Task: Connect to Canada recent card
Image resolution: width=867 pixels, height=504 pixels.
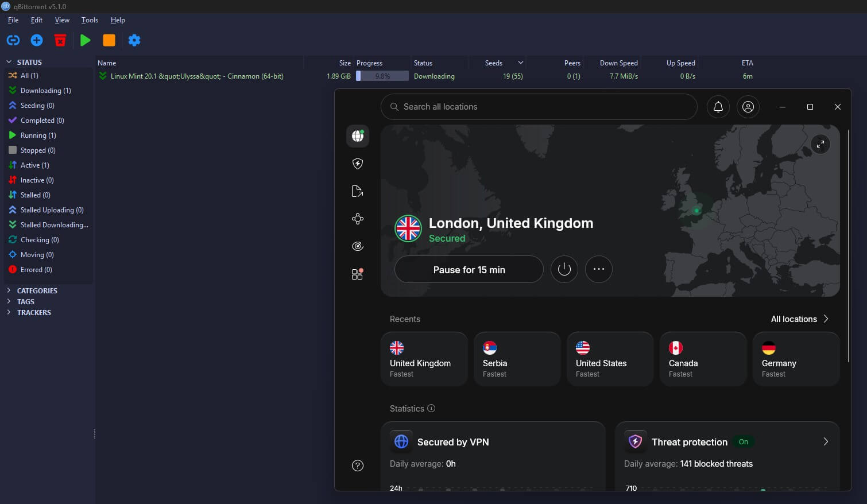Action: (703, 359)
